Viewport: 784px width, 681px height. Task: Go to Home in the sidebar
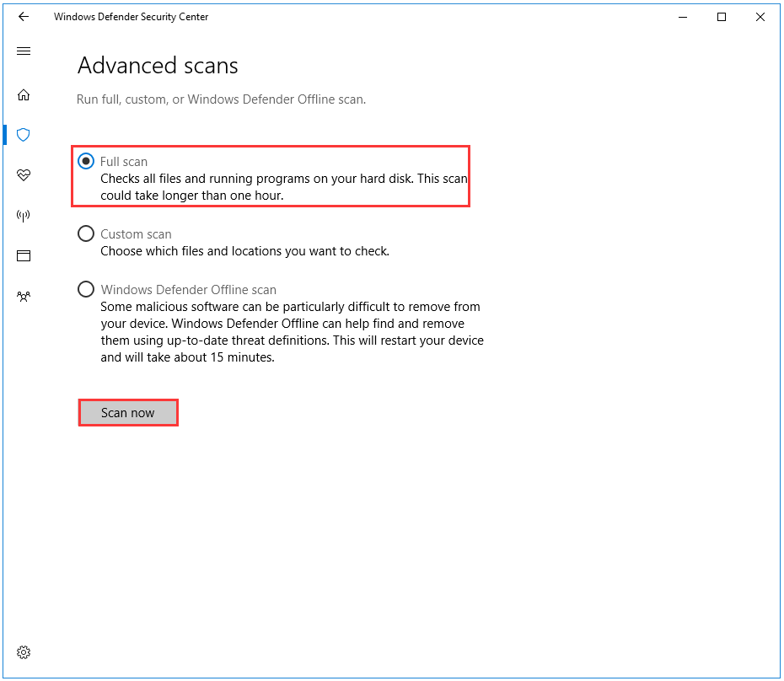point(24,95)
